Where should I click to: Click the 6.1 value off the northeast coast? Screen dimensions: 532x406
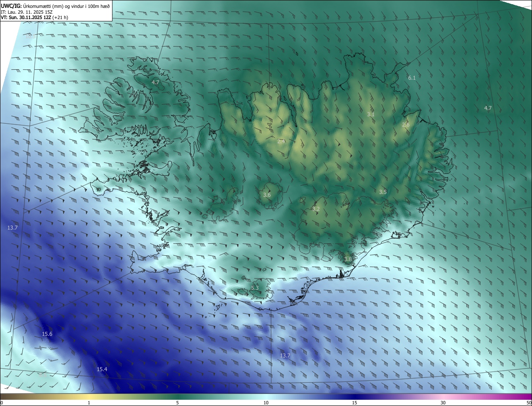[412, 78]
